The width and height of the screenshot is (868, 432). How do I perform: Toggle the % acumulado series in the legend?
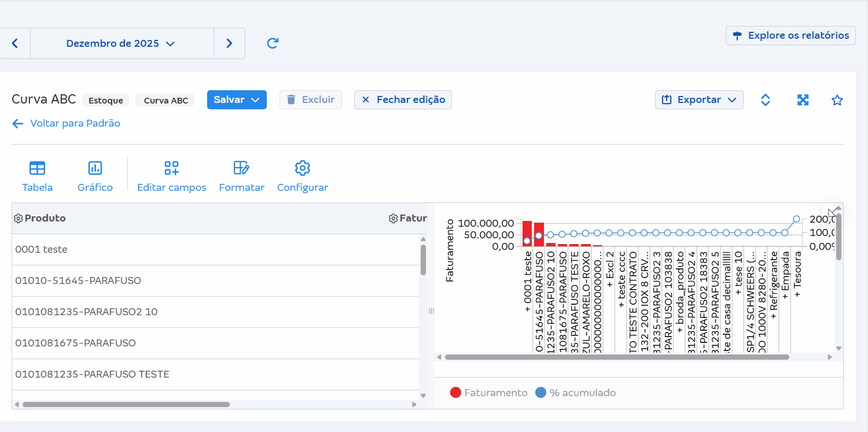coord(575,392)
